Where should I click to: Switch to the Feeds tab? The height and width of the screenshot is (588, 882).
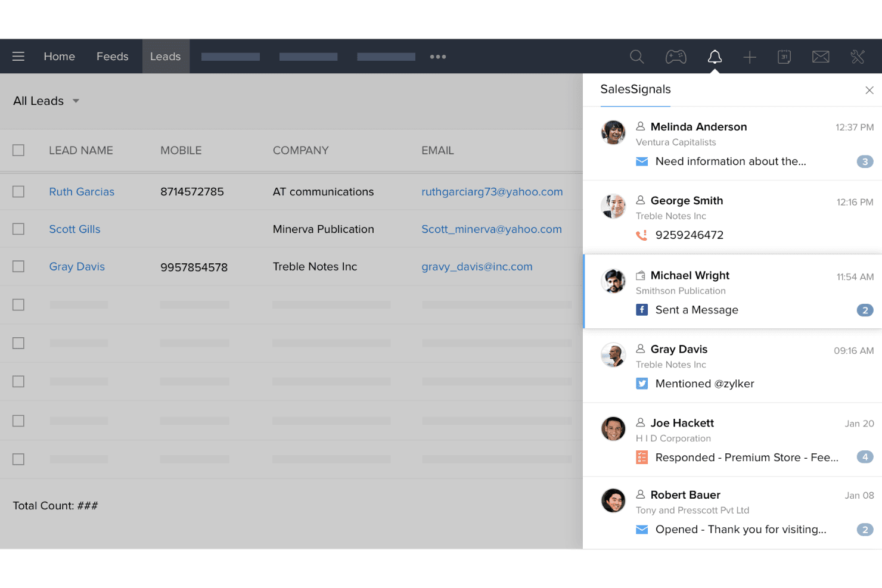tap(113, 57)
